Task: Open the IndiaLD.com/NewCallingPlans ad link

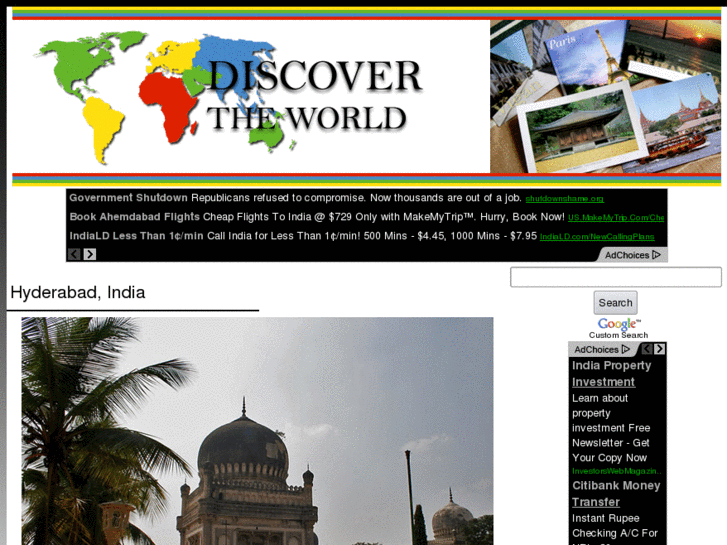Action: pos(597,237)
